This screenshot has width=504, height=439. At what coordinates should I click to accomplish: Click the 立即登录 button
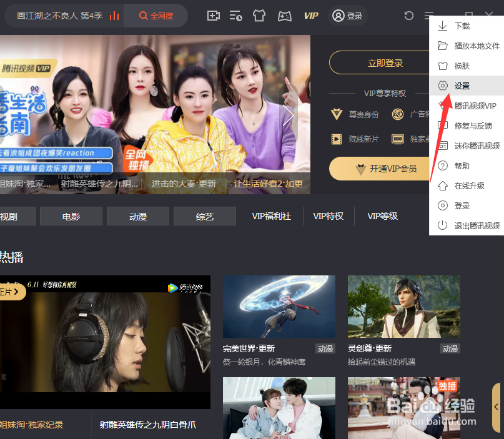coord(379,62)
